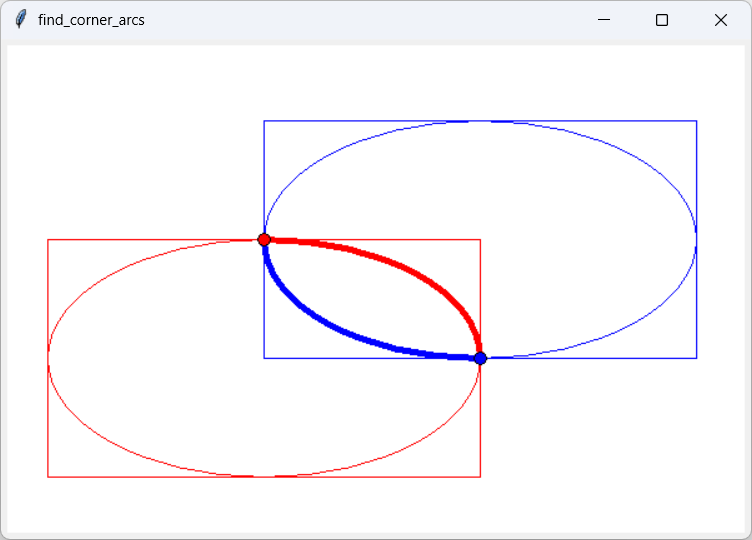Click the Tk feather icon in title bar

click(20, 20)
